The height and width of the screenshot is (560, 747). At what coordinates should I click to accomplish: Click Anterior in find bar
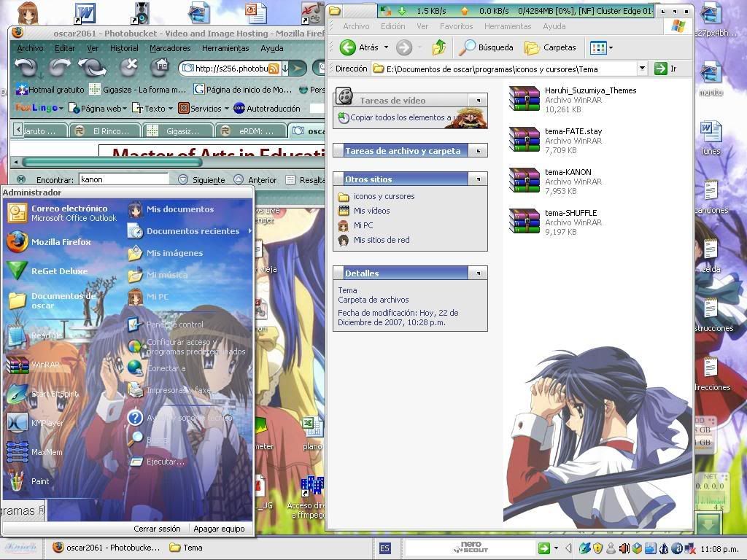(x=255, y=180)
